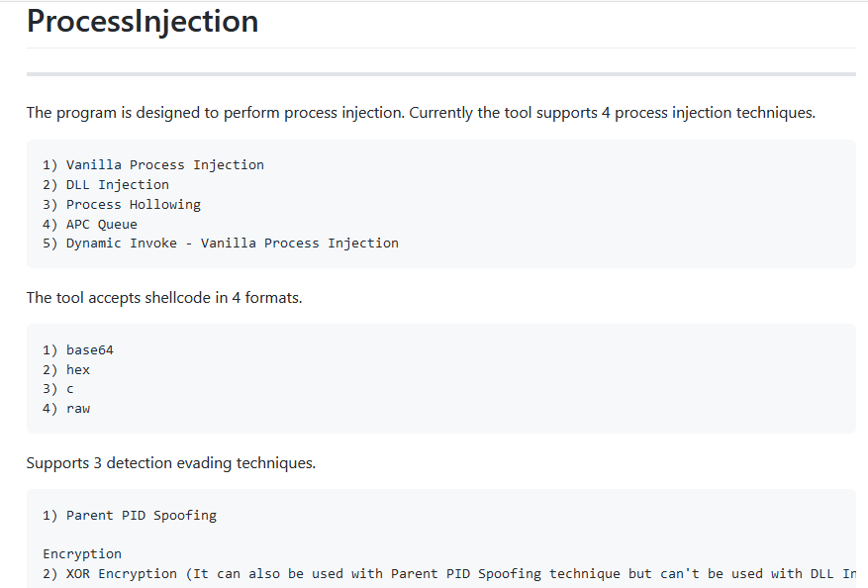This screenshot has height=588, width=868.
Task: Click the Parent PID Spoofing line
Action: coord(130,516)
